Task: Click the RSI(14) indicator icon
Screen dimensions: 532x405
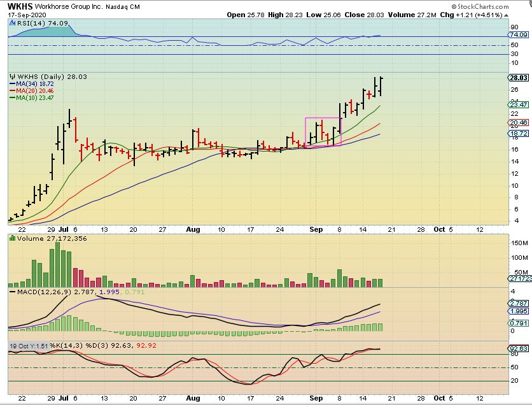Action: (x=13, y=23)
